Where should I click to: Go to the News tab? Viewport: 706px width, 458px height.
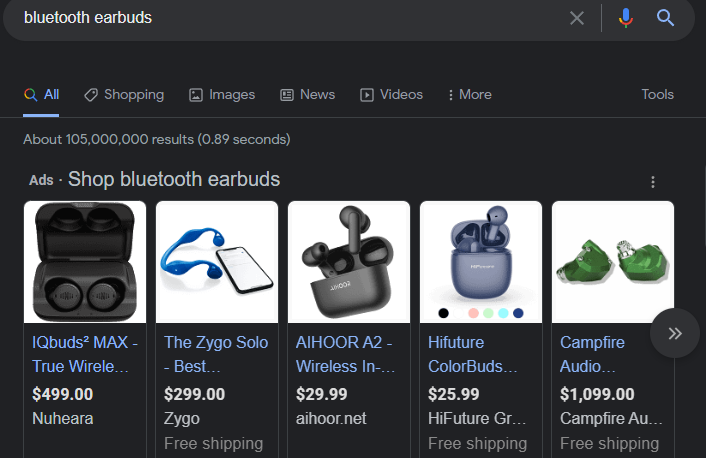[x=307, y=94]
